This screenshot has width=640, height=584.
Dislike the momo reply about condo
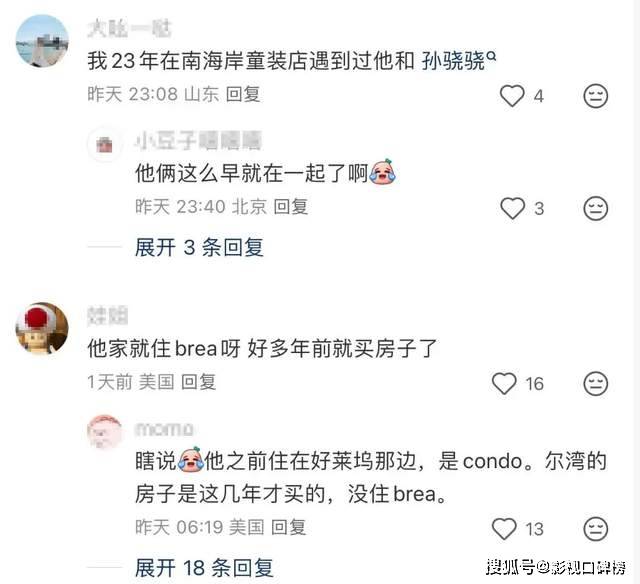(596, 529)
